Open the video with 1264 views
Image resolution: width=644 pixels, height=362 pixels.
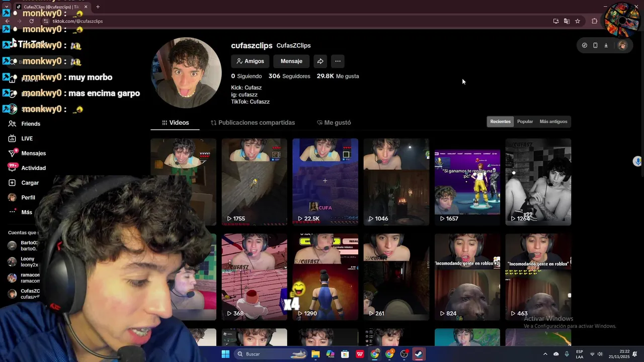coord(538,182)
